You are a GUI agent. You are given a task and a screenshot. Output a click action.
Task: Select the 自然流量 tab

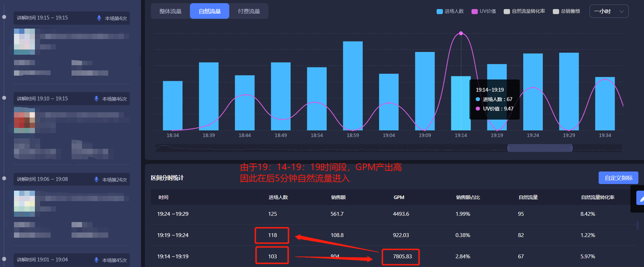click(x=209, y=11)
